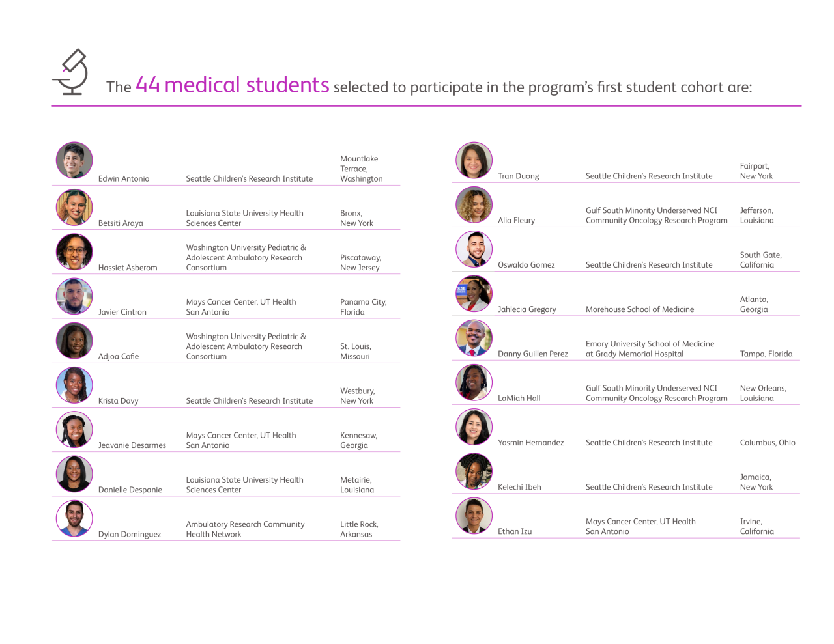Image resolution: width=834 pixels, height=644 pixels.
Task: Select the name Krista Davy
Action: pos(118,401)
